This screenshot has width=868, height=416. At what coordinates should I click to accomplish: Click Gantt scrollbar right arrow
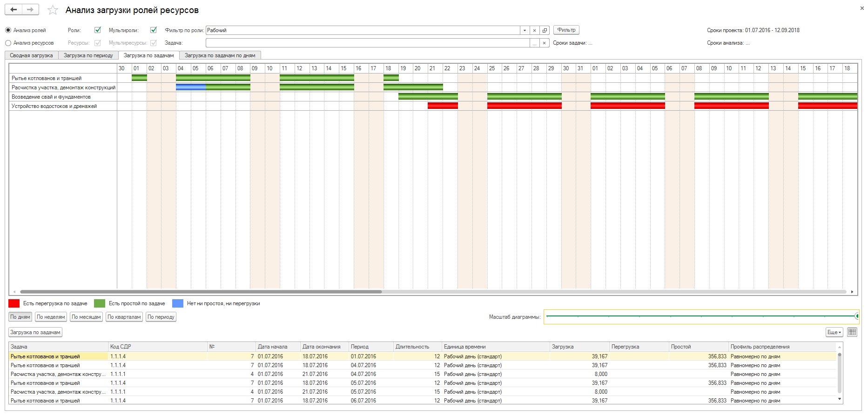point(852,292)
